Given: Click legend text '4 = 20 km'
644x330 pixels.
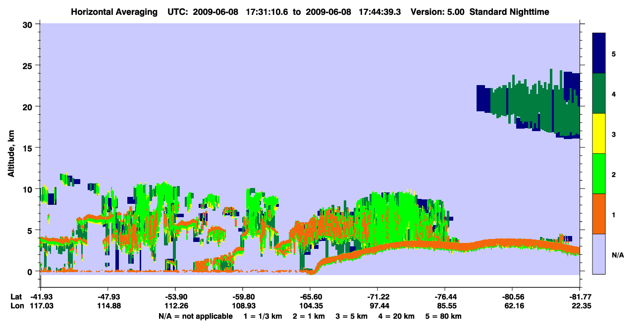Looking at the screenshot, I should click(x=398, y=316).
